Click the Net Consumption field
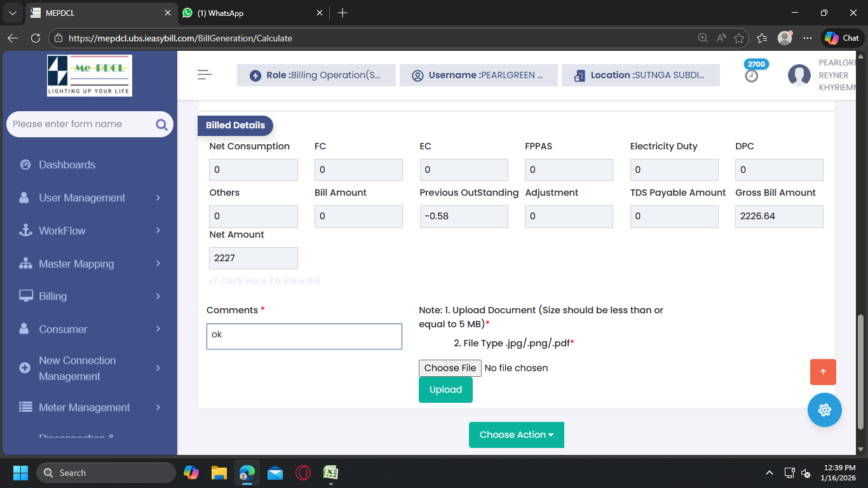The width and height of the screenshot is (868, 488). 254,170
